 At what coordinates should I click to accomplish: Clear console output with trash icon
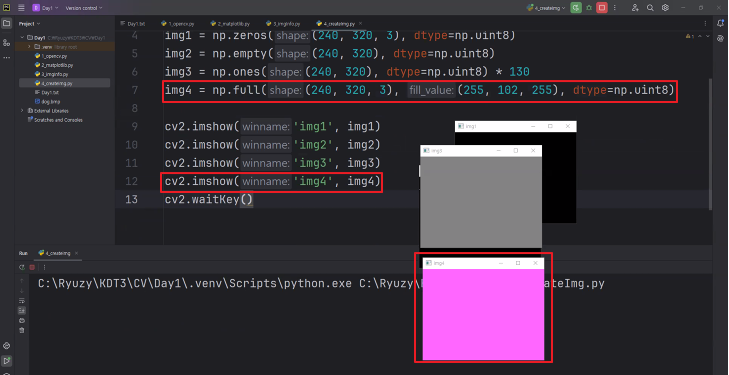click(x=22, y=330)
